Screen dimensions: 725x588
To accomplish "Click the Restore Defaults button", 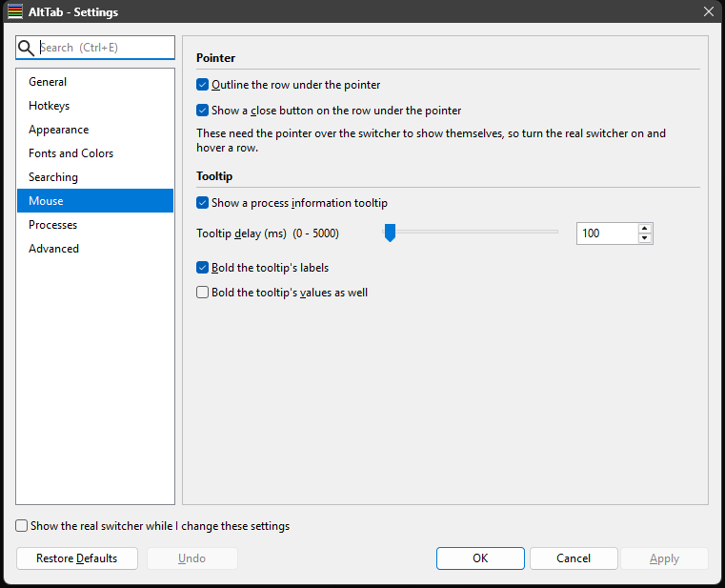I will coord(77,558).
